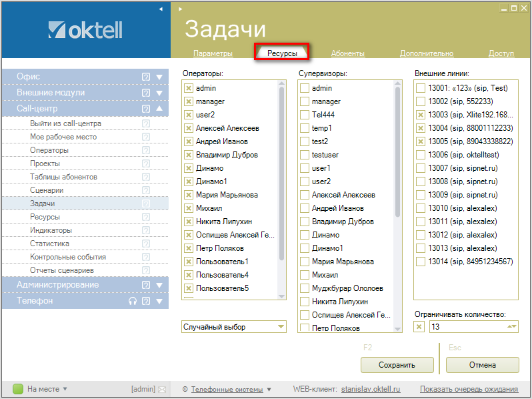
Task: Check Tel444 in the supervisors list
Action: coord(305,115)
